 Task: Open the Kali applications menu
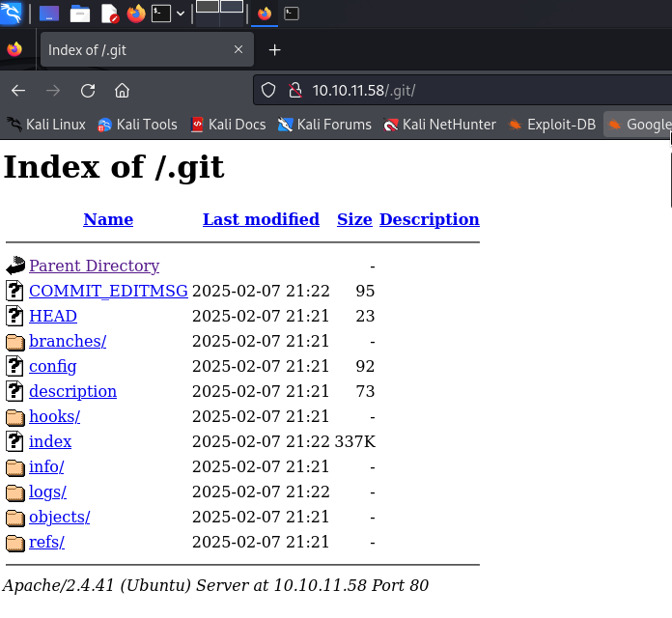(14, 14)
